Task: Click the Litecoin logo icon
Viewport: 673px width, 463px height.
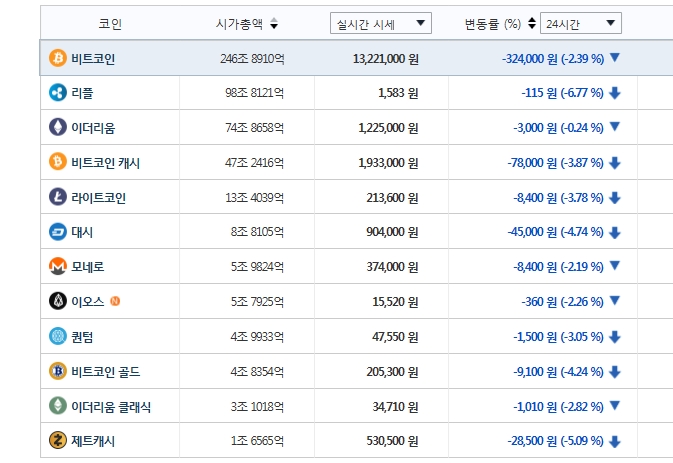Action: [x=58, y=197]
